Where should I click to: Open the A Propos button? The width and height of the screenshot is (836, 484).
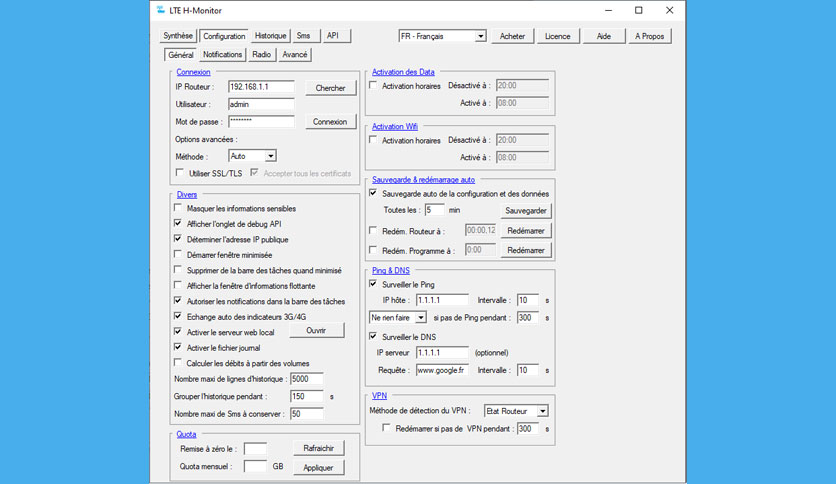tap(649, 36)
